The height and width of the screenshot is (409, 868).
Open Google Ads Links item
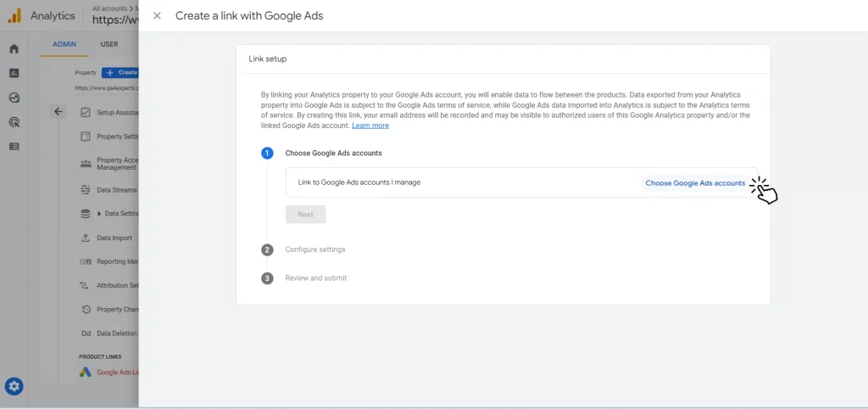pyautogui.click(x=117, y=373)
